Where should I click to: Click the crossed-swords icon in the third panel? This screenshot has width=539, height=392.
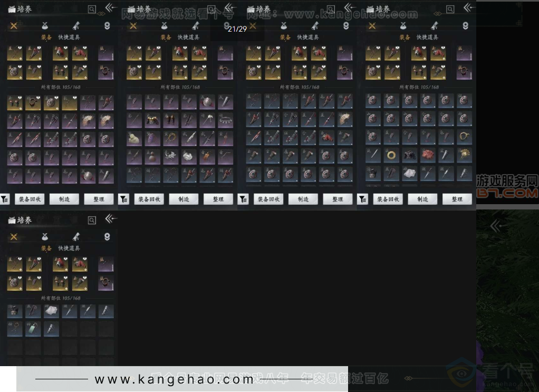[x=253, y=26]
